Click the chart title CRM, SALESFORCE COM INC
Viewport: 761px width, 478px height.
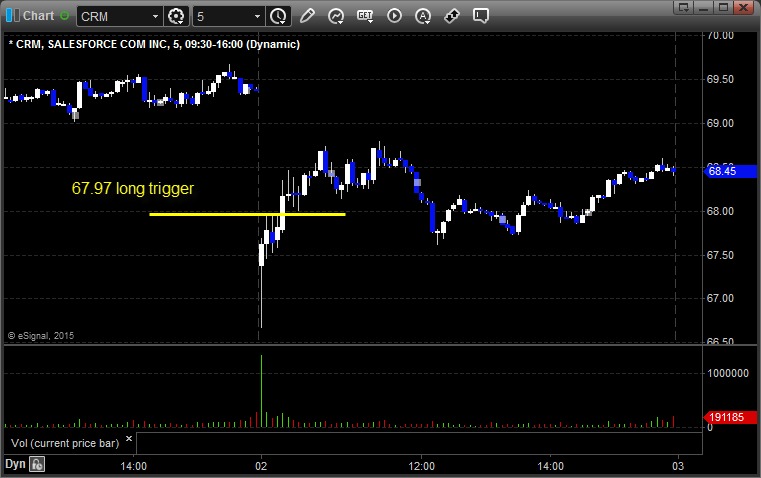[154, 44]
